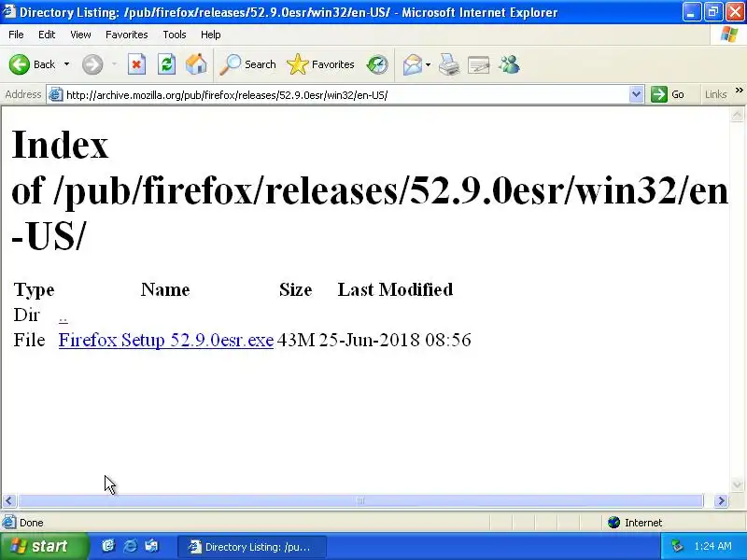Viewport: 747px width, 560px height.
Task: Open the History toolbar icon
Action: coord(377,64)
